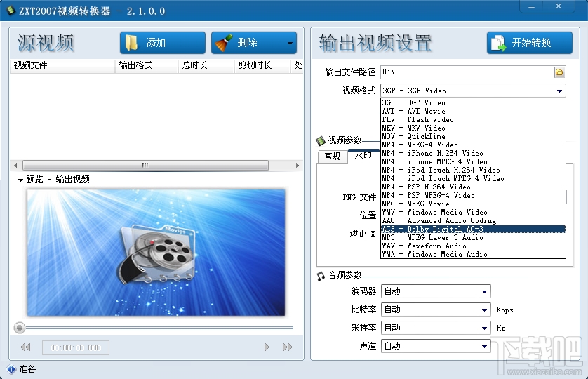
Task: Select MOV - QuickTime format
Action: [473, 136]
